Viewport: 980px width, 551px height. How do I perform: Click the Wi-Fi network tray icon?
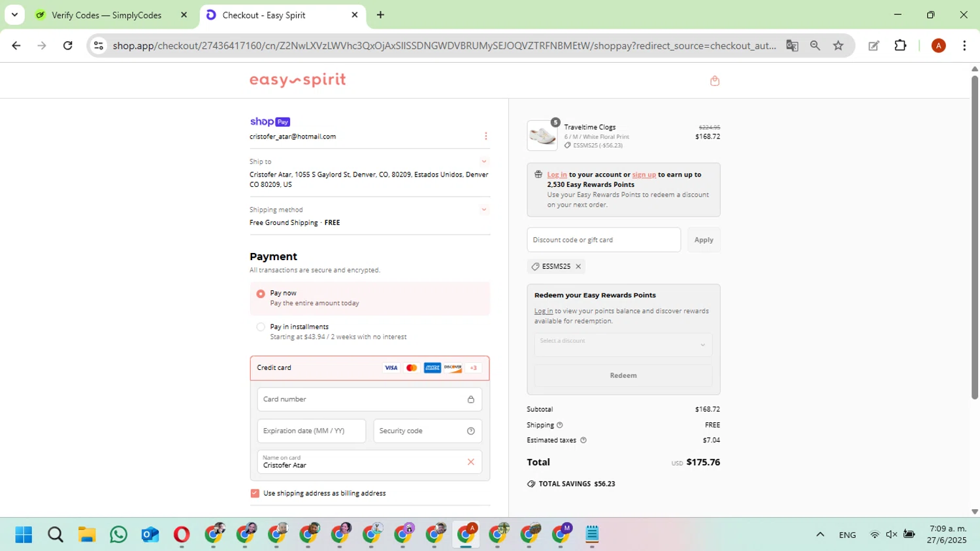874,535
